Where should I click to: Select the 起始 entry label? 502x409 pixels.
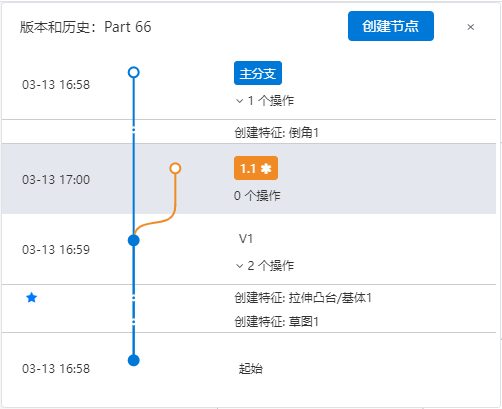click(251, 369)
